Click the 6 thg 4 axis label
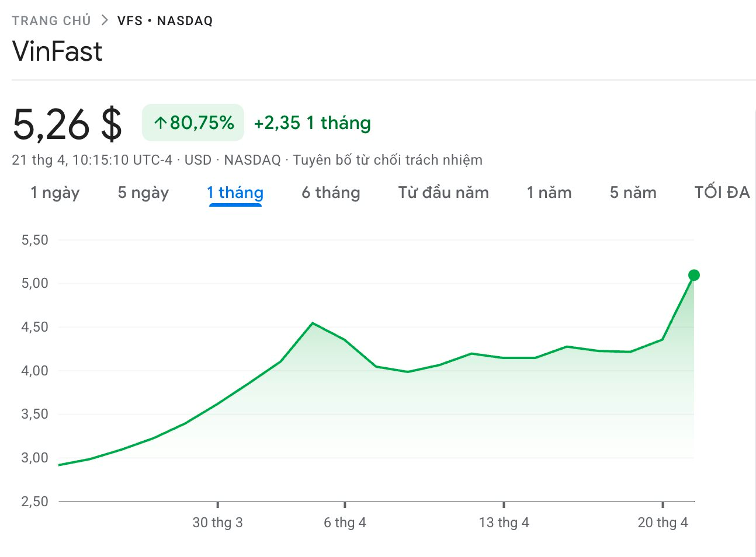Screen dimensions: 756x557 (x=345, y=523)
